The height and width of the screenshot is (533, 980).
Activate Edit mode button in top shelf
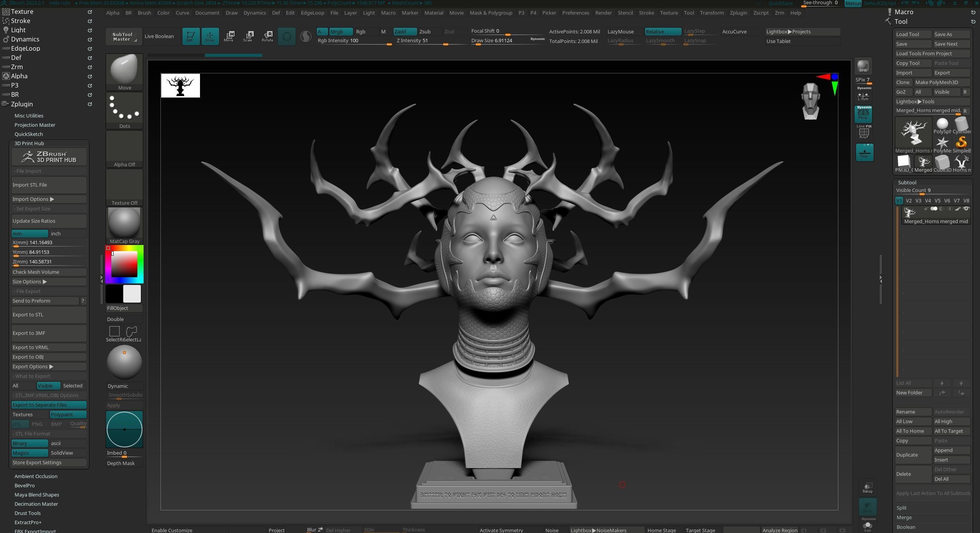[x=191, y=36]
